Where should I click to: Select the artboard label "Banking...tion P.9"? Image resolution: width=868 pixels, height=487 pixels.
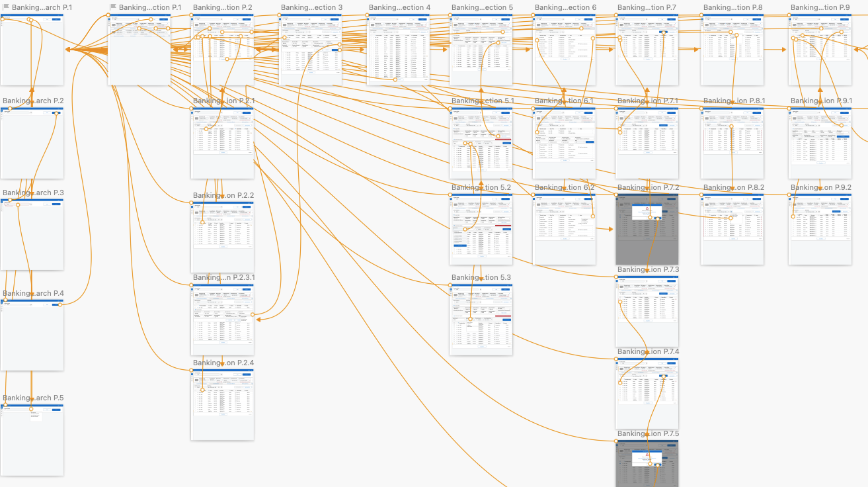tap(820, 7)
